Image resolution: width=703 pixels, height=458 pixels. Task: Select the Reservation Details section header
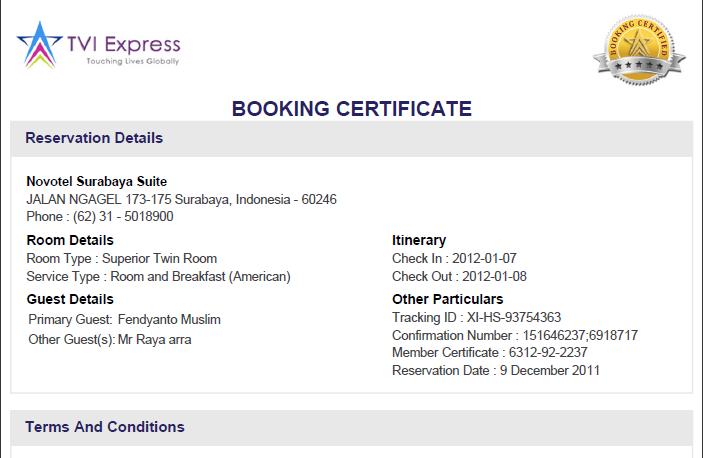point(94,138)
